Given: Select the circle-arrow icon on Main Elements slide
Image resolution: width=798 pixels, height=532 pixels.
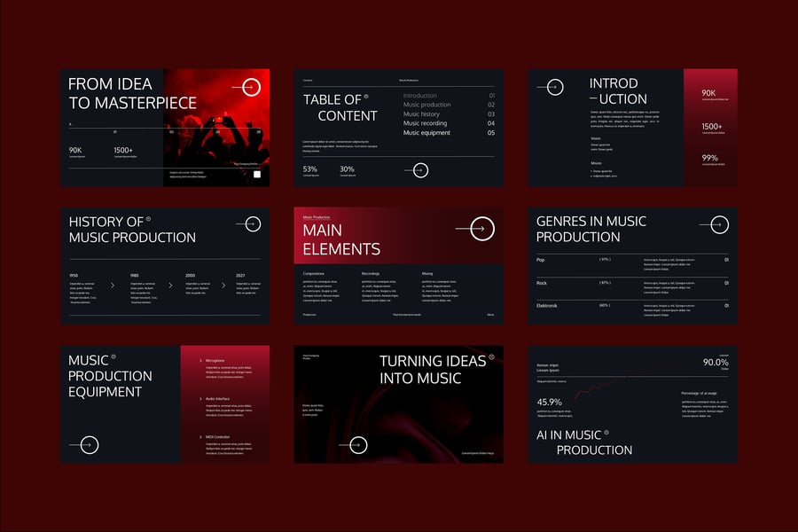Looking at the screenshot, I should [481, 227].
